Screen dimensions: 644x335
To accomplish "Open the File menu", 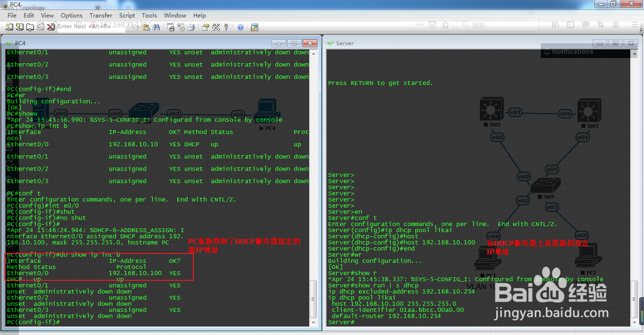I will [12, 15].
